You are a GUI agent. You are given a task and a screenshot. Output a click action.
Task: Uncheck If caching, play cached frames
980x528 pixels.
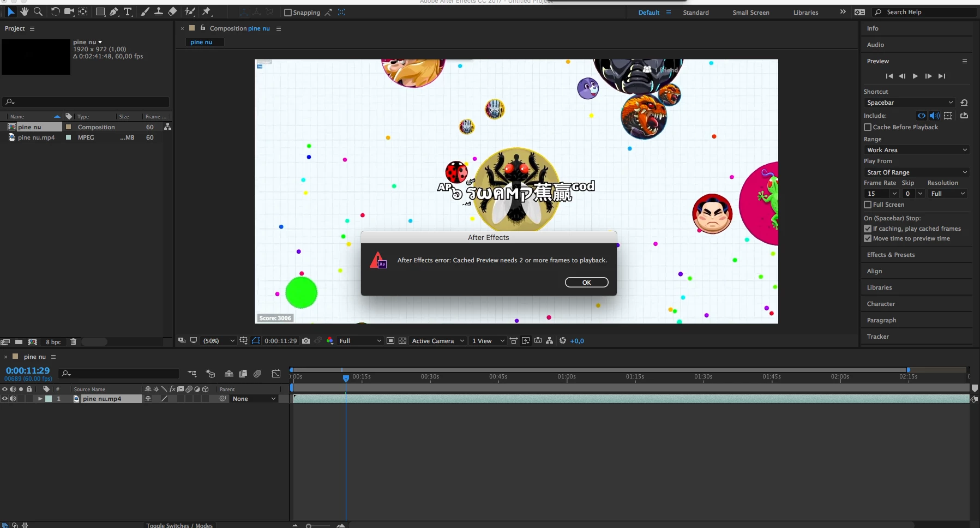(x=868, y=229)
